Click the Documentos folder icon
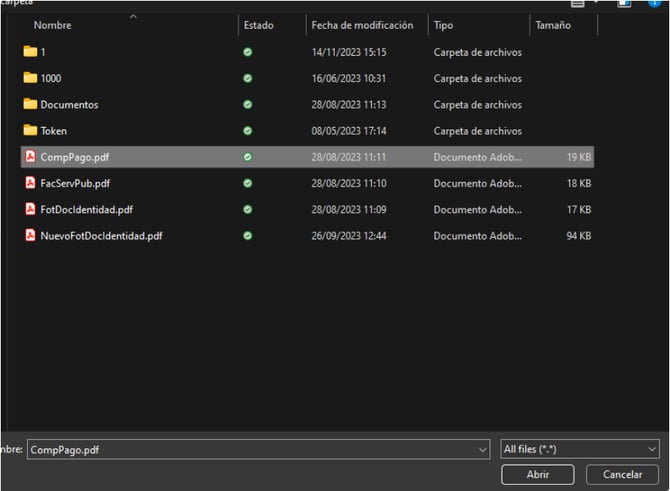 click(x=30, y=104)
